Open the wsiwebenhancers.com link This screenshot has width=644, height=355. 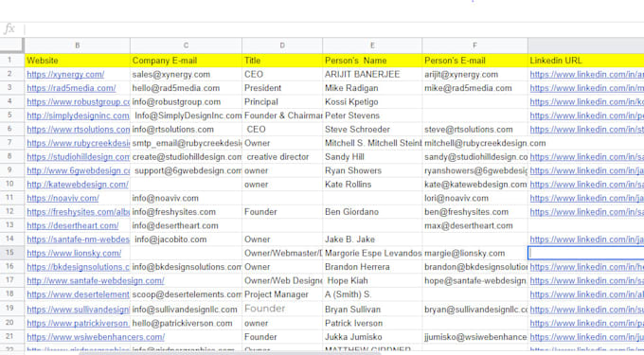pos(96,337)
